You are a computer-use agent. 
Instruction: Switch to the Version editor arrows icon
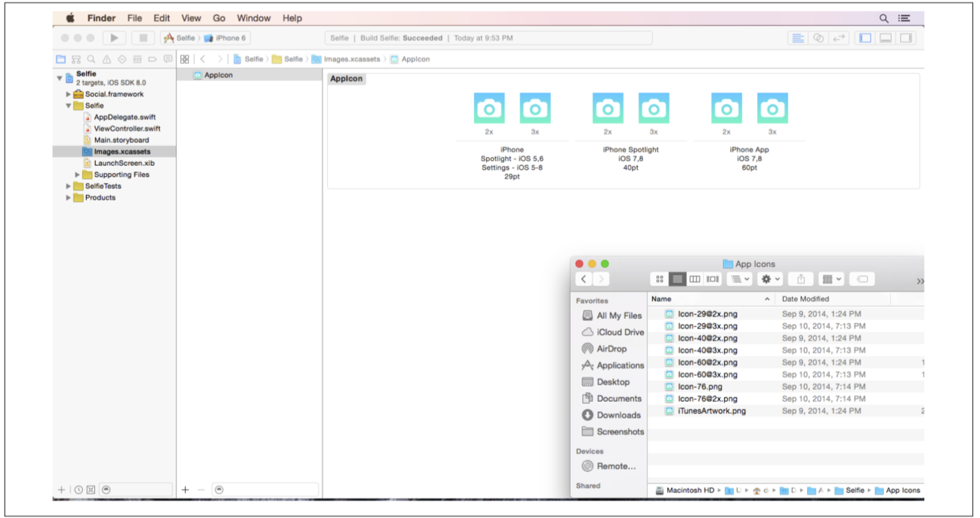click(x=839, y=38)
